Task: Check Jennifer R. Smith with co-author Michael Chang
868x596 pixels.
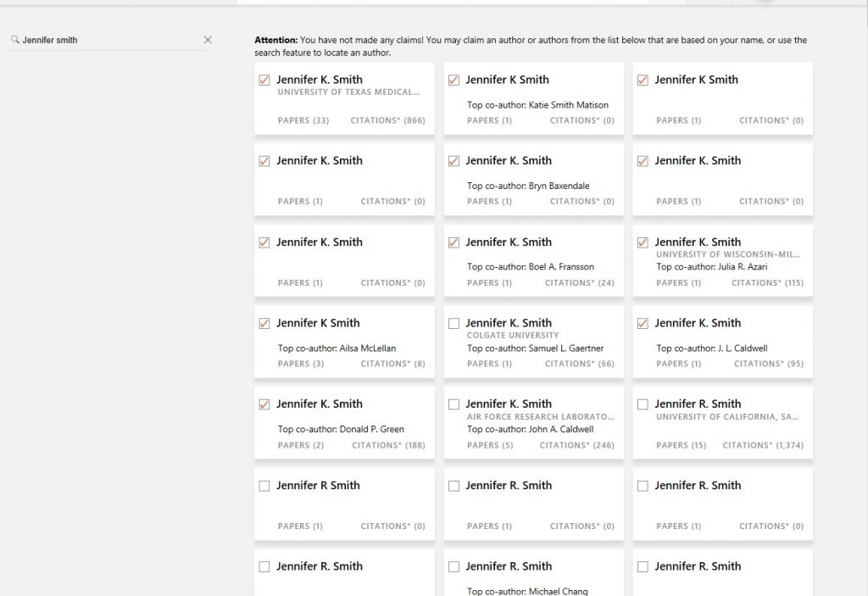Action: coord(453,566)
